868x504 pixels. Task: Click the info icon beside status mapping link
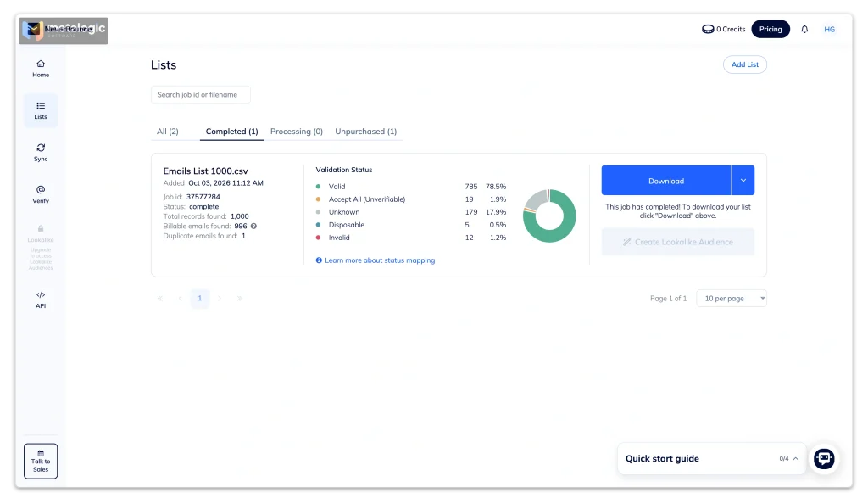click(319, 260)
